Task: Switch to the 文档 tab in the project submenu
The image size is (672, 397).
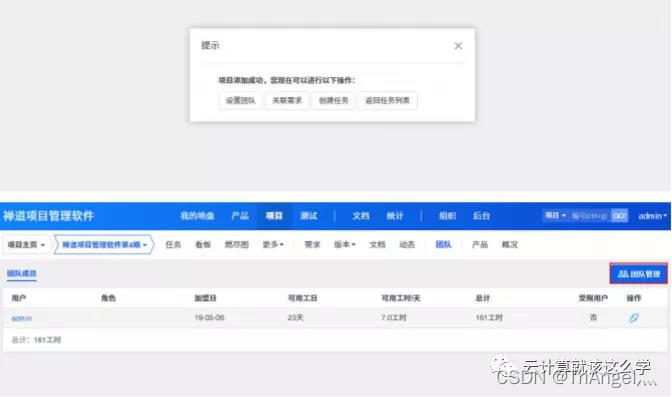Action: click(377, 244)
